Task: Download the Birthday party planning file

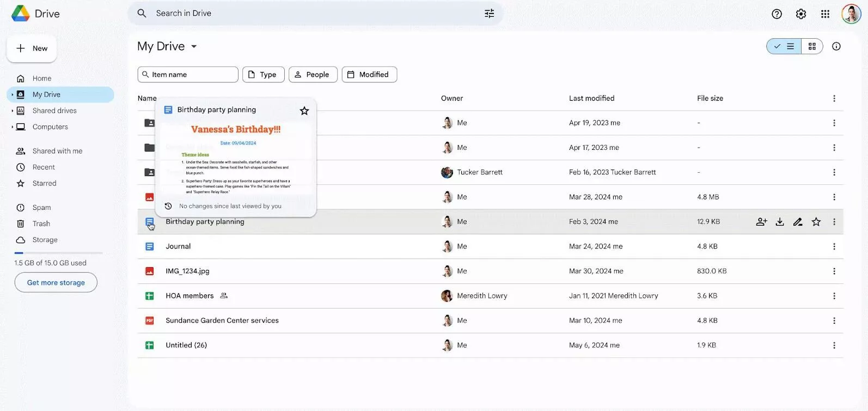Action: pyautogui.click(x=780, y=222)
